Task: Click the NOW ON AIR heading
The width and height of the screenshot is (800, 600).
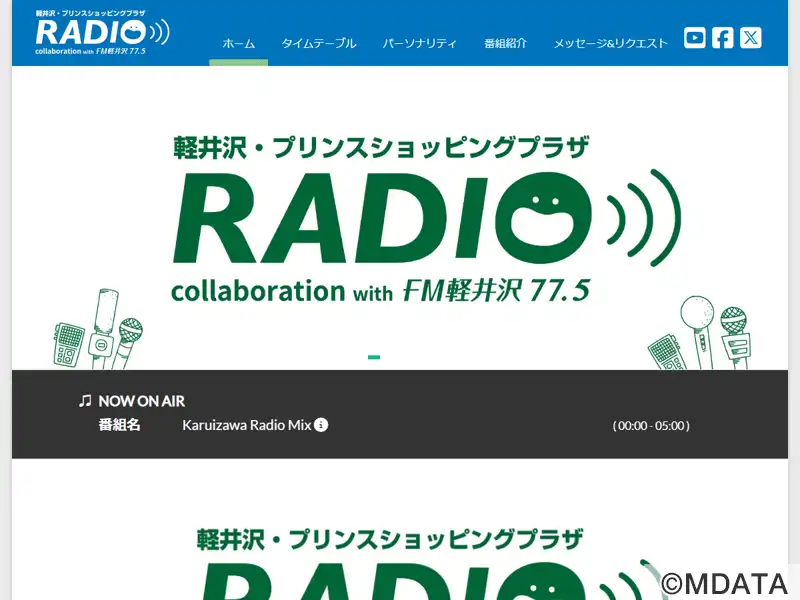Action: click(x=141, y=401)
